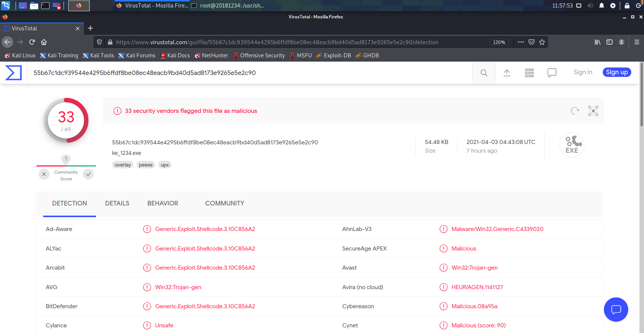Vote the file harmless with the checkmark button
Viewport: 644px width, 333px height.
[x=88, y=174]
